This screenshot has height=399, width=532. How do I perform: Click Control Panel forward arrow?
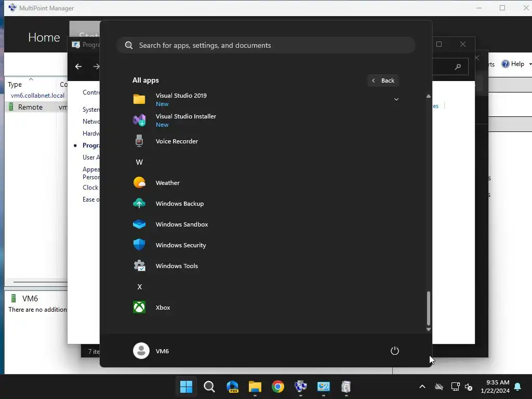(x=96, y=66)
